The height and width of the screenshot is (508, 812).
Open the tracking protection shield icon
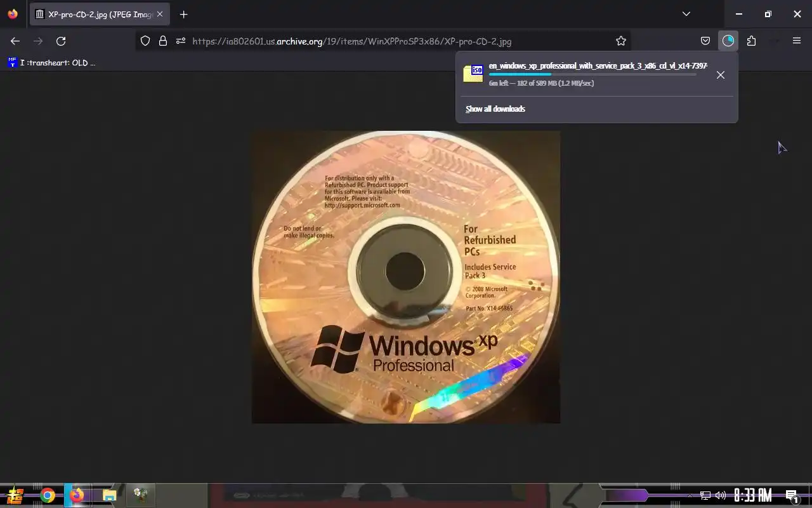tap(145, 41)
